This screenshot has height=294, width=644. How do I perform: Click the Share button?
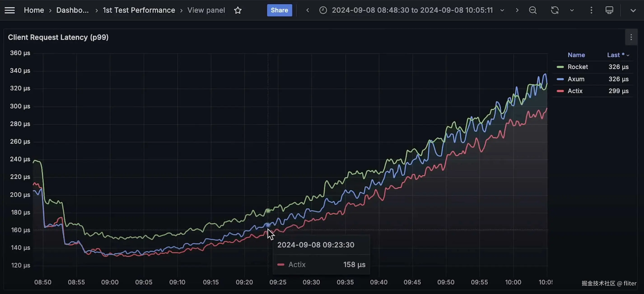coord(279,10)
